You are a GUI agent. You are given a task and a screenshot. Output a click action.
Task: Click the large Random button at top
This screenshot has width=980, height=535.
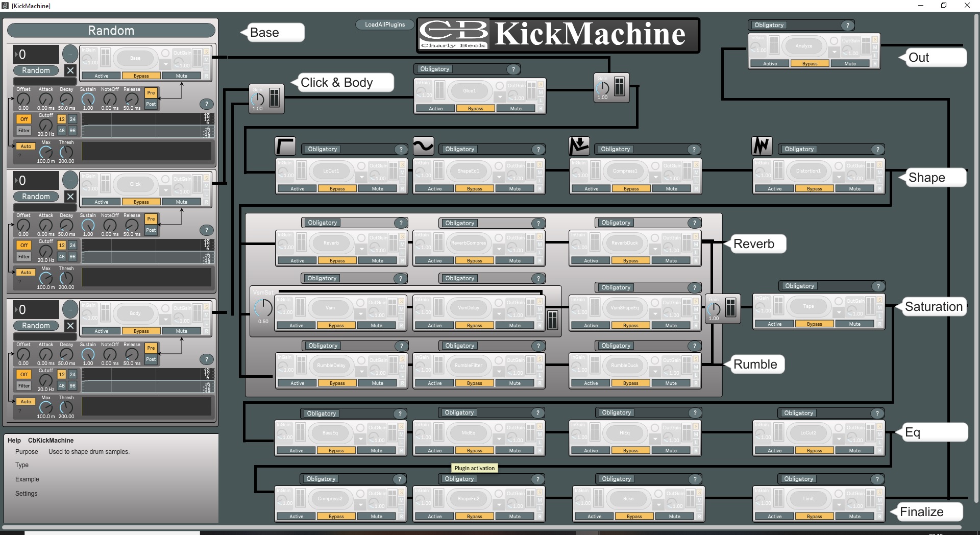[x=111, y=31]
